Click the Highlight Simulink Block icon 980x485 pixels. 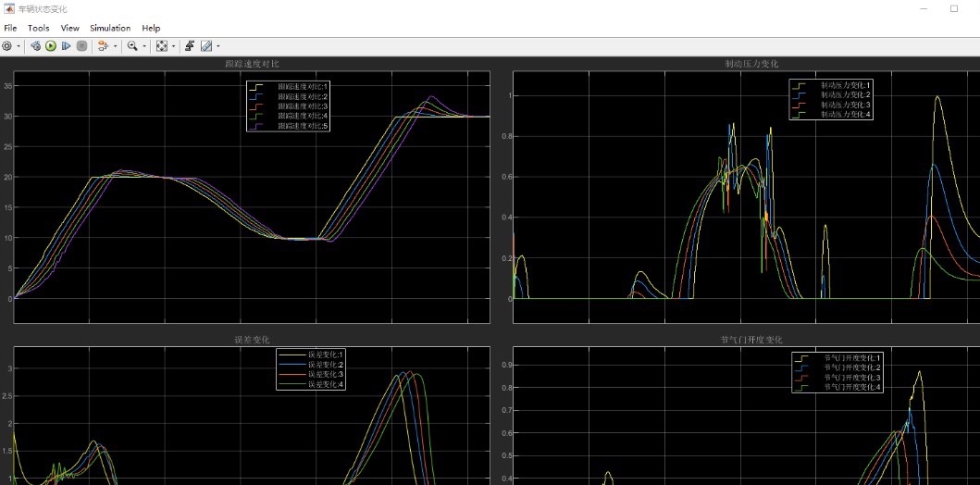104,46
